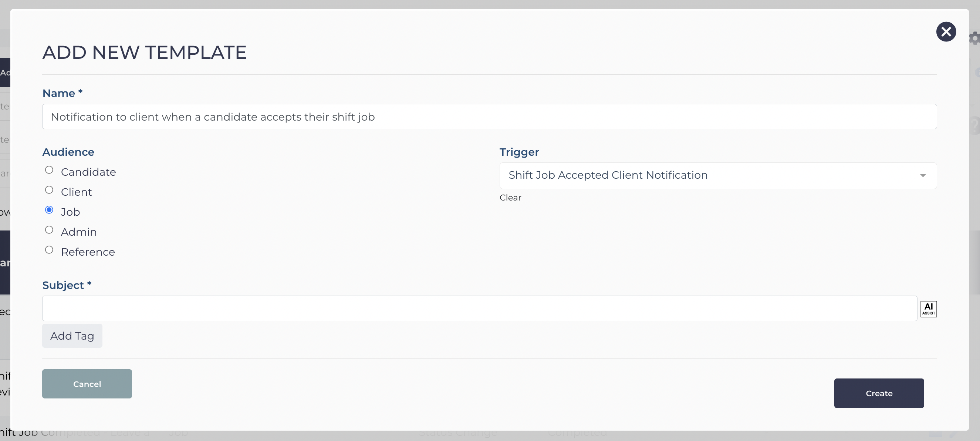Add a tag to the subject
This screenshot has height=441, width=980.
[72, 336]
